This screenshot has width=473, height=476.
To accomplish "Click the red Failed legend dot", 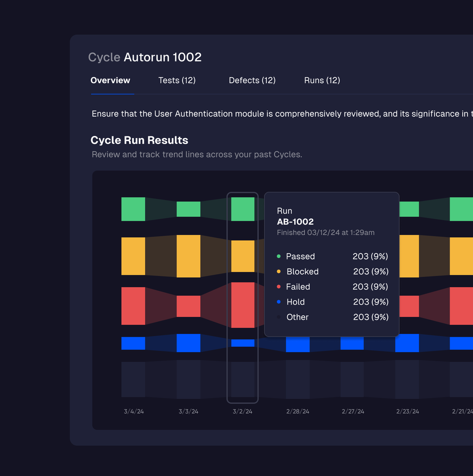I will [279, 286].
